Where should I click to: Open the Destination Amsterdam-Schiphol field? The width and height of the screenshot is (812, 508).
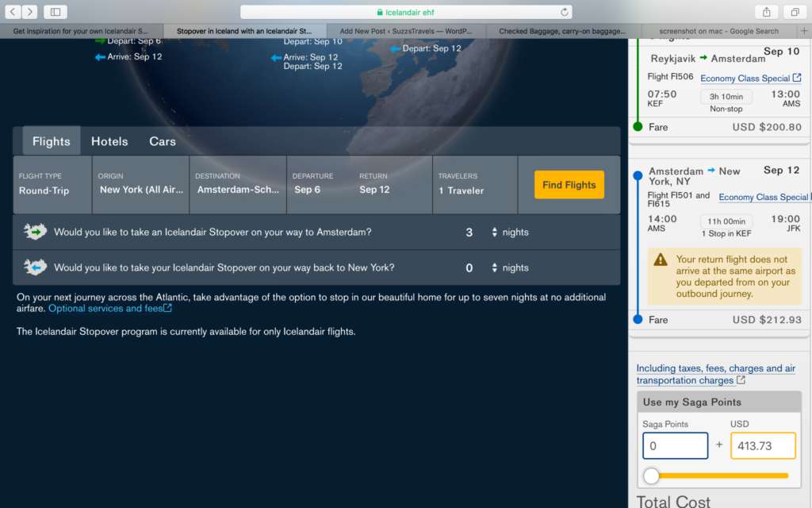click(x=238, y=184)
